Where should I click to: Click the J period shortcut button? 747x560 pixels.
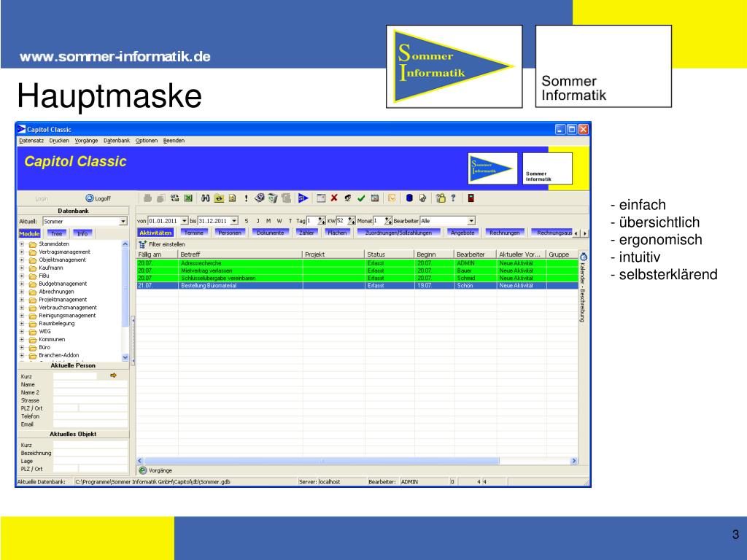pyautogui.click(x=258, y=221)
